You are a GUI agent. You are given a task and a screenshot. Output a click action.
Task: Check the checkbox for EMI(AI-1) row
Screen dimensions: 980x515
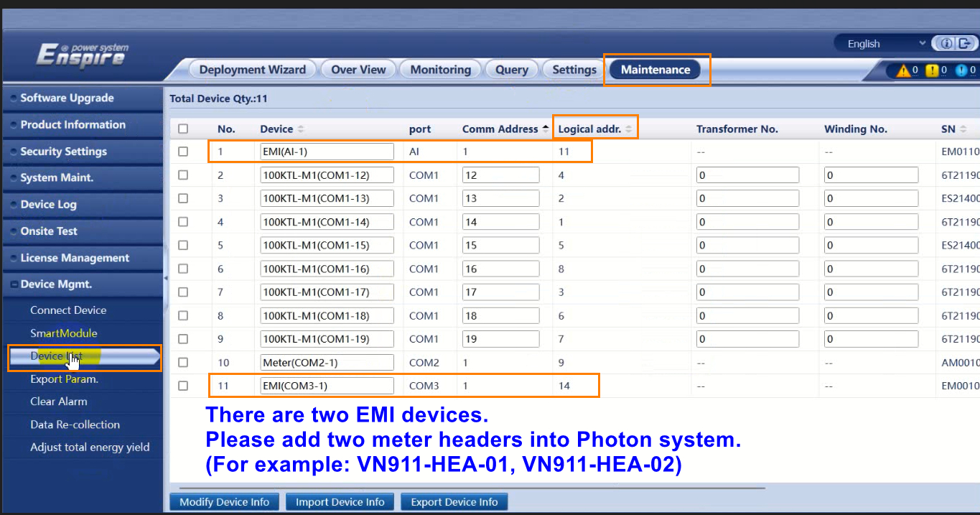[x=182, y=151]
